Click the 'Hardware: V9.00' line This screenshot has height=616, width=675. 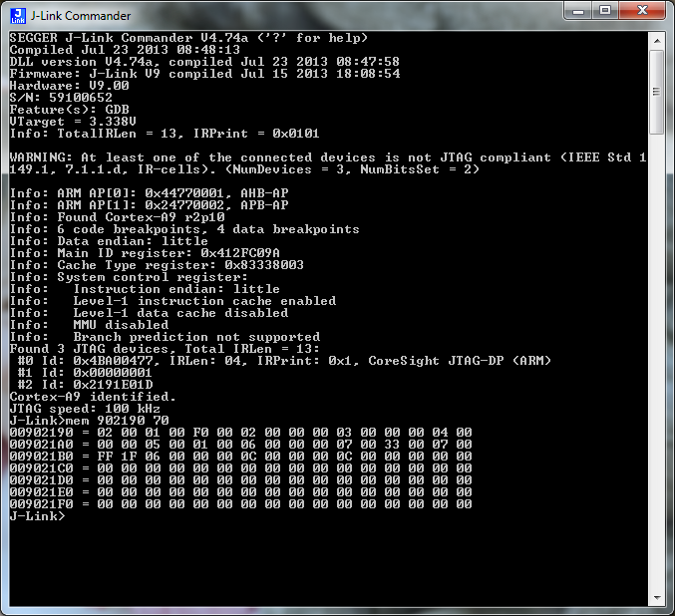pos(70,86)
